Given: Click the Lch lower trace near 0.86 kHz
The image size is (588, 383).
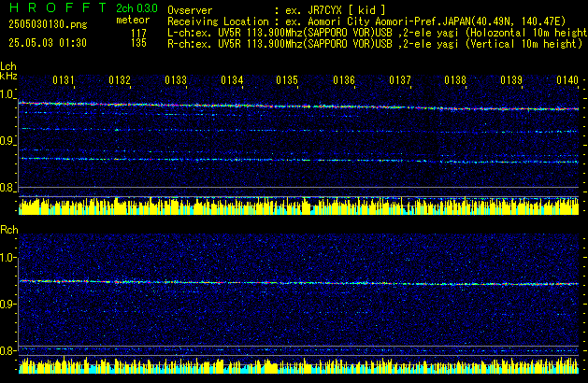Looking at the screenshot, I should (298, 160).
